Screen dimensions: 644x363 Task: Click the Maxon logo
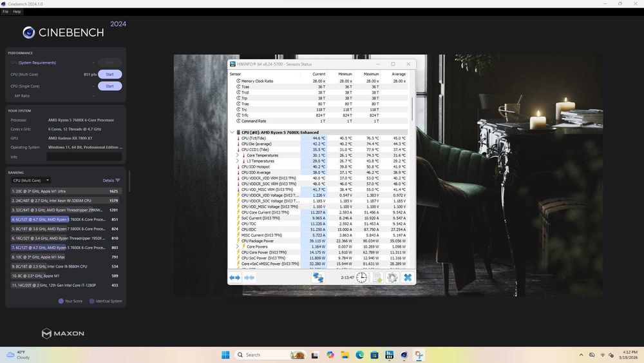(63, 333)
